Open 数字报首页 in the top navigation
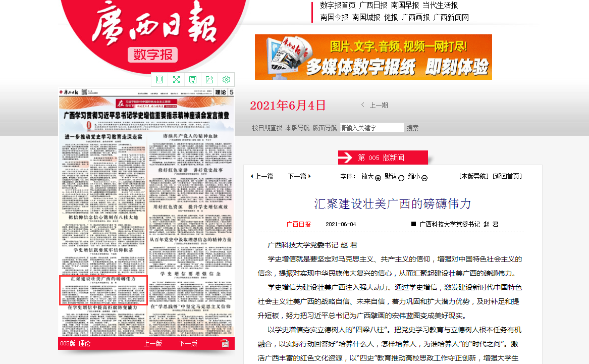Viewport: 589px width, 364px height. point(338,5)
